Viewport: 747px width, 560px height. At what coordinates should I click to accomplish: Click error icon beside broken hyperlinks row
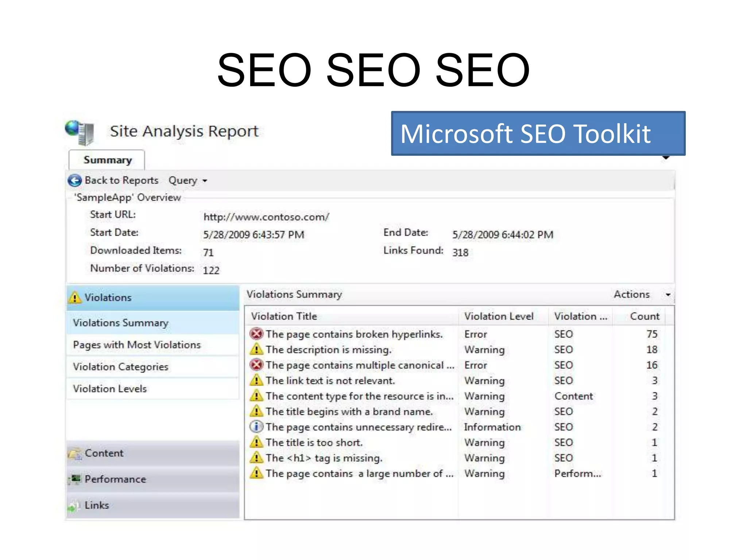257,334
